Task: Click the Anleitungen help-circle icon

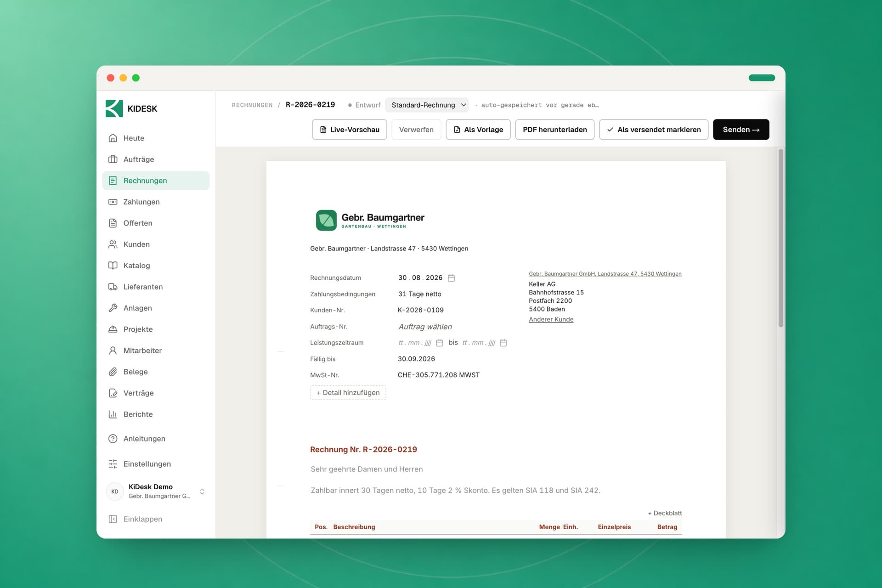Action: click(113, 439)
